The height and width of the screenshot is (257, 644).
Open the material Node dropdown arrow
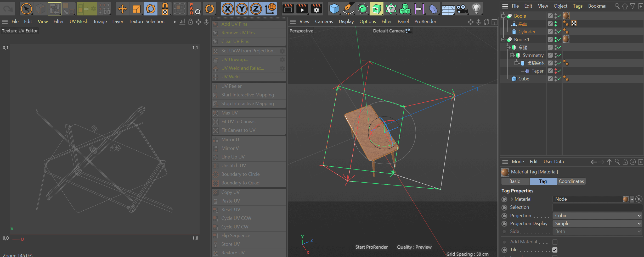click(x=632, y=199)
